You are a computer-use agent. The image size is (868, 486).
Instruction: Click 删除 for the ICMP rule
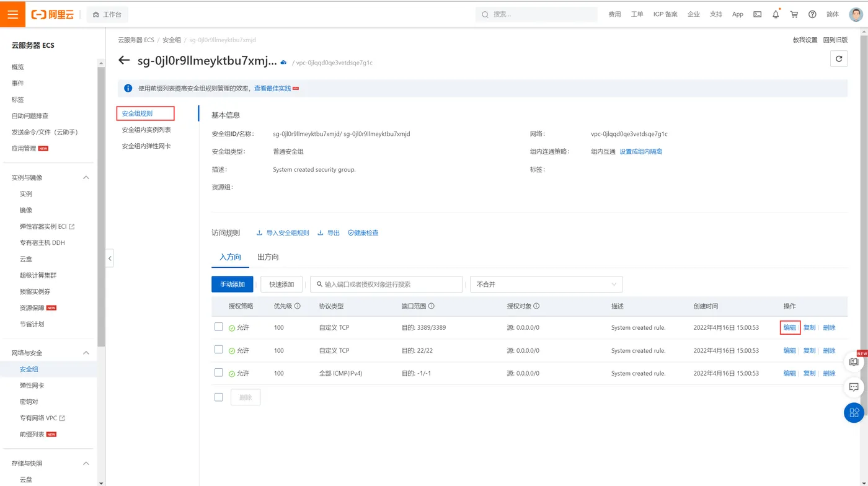[829, 373]
